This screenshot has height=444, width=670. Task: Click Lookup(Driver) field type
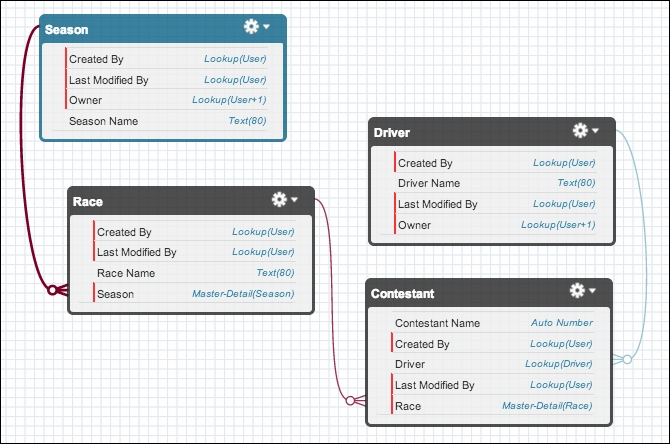tap(558, 364)
